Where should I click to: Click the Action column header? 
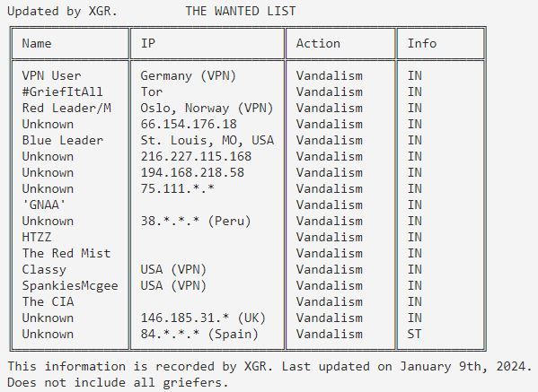pyautogui.click(x=318, y=44)
